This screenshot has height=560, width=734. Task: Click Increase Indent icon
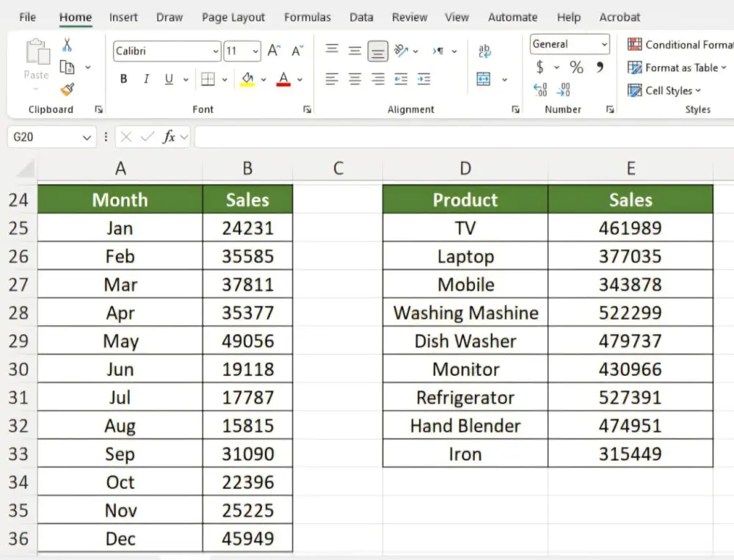(424, 79)
